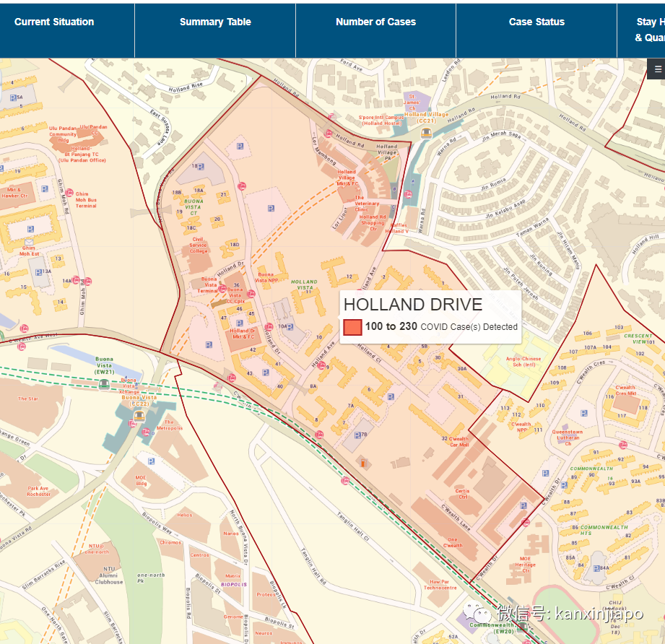Click the mail icon above Ghim Moh Est
Screen dimensions: 665x644
(x=29, y=243)
